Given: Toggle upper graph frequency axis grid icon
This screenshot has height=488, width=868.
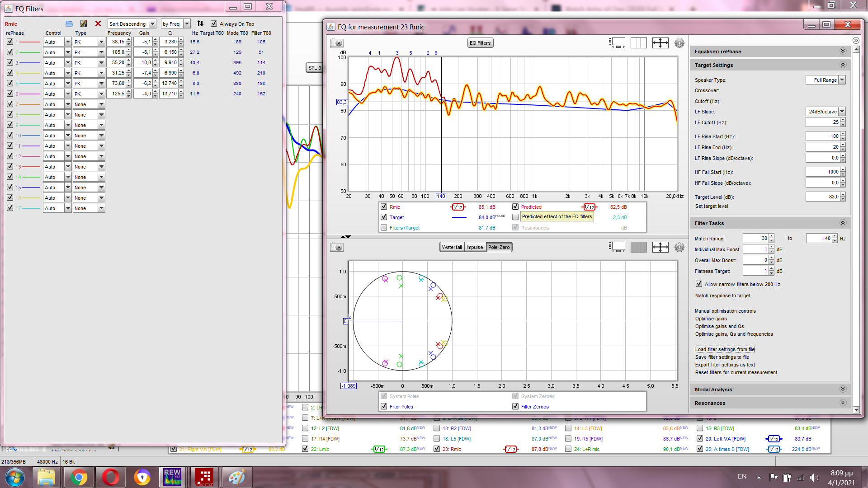Looking at the screenshot, I should 639,43.
